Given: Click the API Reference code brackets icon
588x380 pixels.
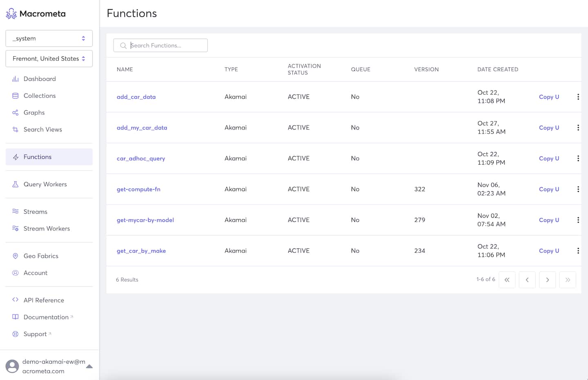Looking at the screenshot, I should (16, 300).
